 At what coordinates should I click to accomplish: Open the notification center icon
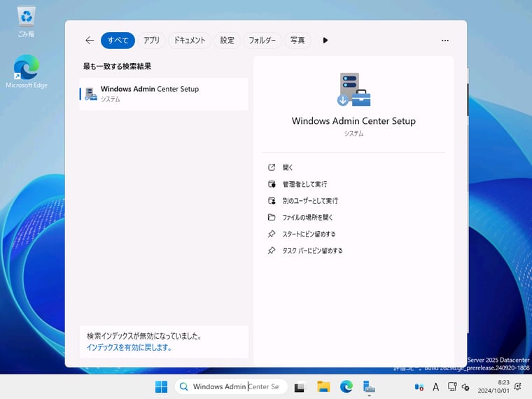[x=518, y=386]
